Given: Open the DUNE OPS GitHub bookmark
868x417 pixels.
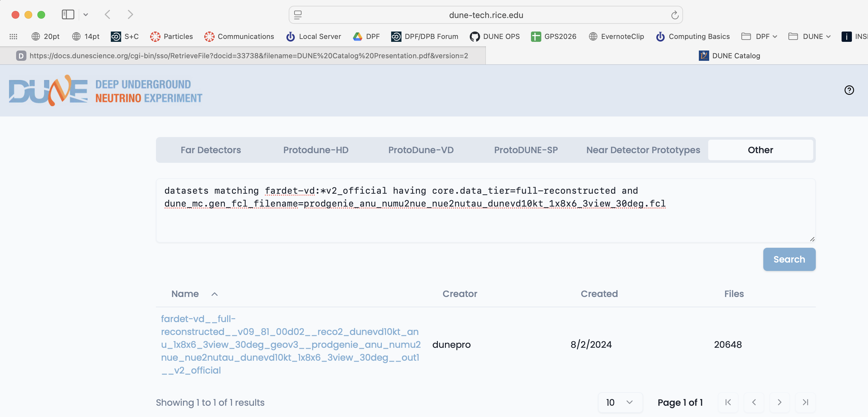Looking at the screenshot, I should (494, 36).
